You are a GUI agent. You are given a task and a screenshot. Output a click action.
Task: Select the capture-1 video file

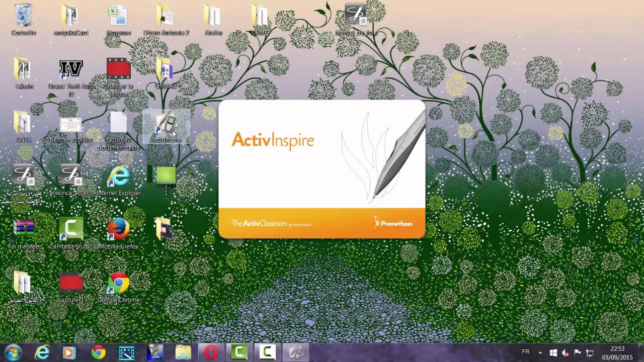[71, 287]
